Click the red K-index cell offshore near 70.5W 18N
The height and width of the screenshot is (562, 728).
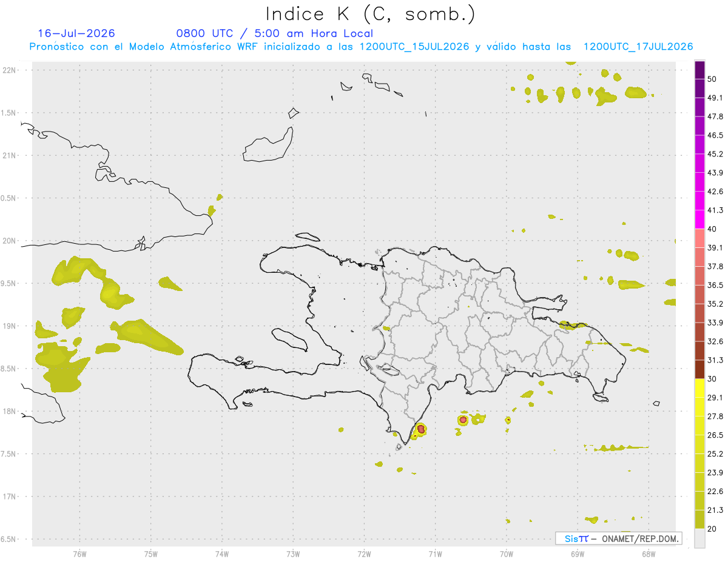point(463,420)
